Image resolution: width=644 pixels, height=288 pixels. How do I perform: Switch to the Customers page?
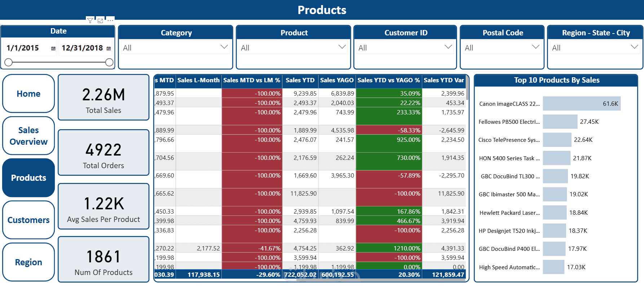click(x=28, y=220)
